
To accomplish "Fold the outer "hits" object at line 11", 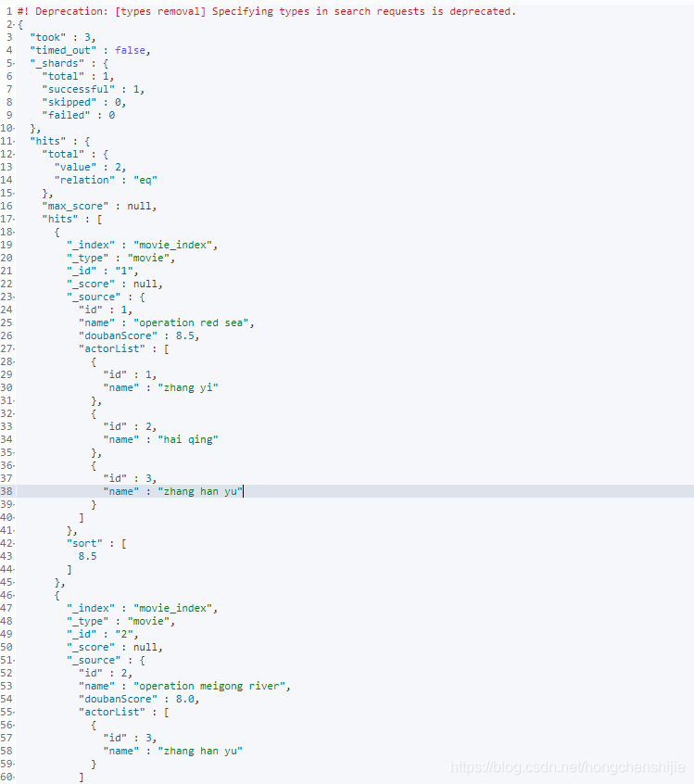I will 14,142.
